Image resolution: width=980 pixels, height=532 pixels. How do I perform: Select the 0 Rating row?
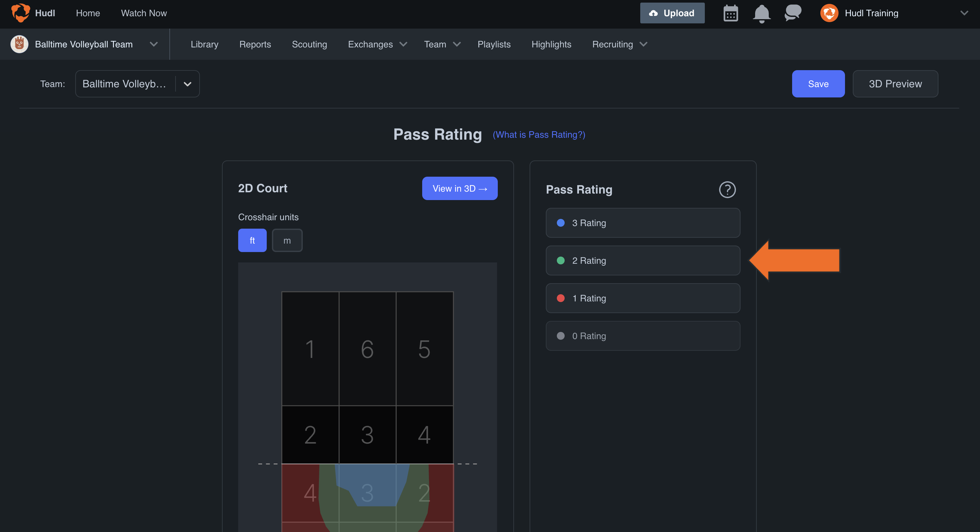pos(643,336)
